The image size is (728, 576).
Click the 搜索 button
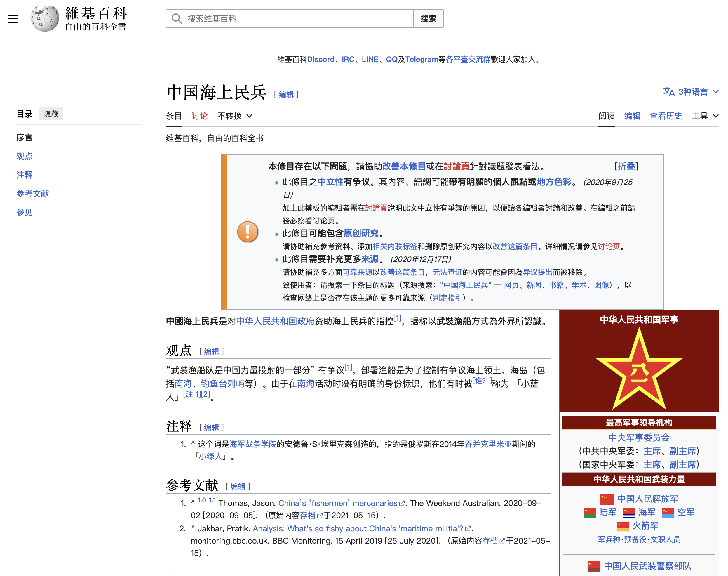coord(429,19)
